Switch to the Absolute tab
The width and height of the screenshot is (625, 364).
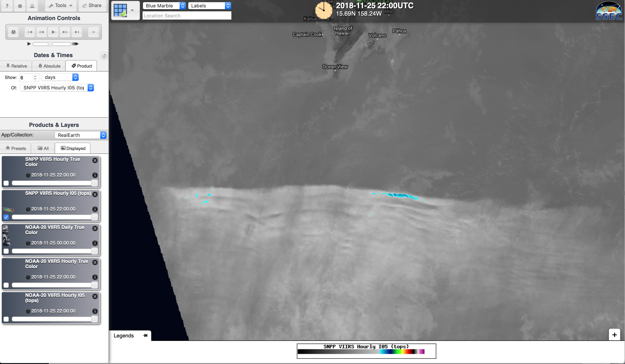click(x=49, y=66)
